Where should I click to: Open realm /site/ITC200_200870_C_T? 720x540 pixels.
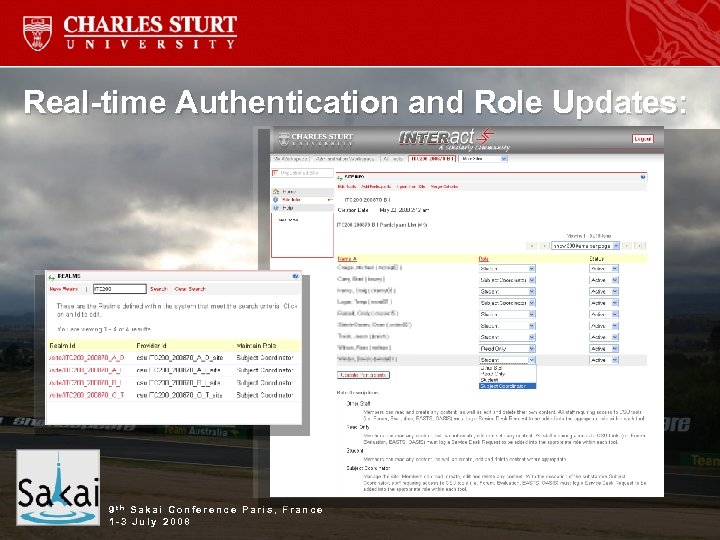coord(86,395)
